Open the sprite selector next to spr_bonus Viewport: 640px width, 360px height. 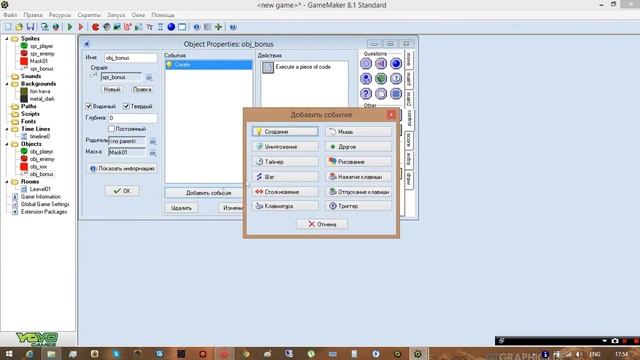click(149, 77)
